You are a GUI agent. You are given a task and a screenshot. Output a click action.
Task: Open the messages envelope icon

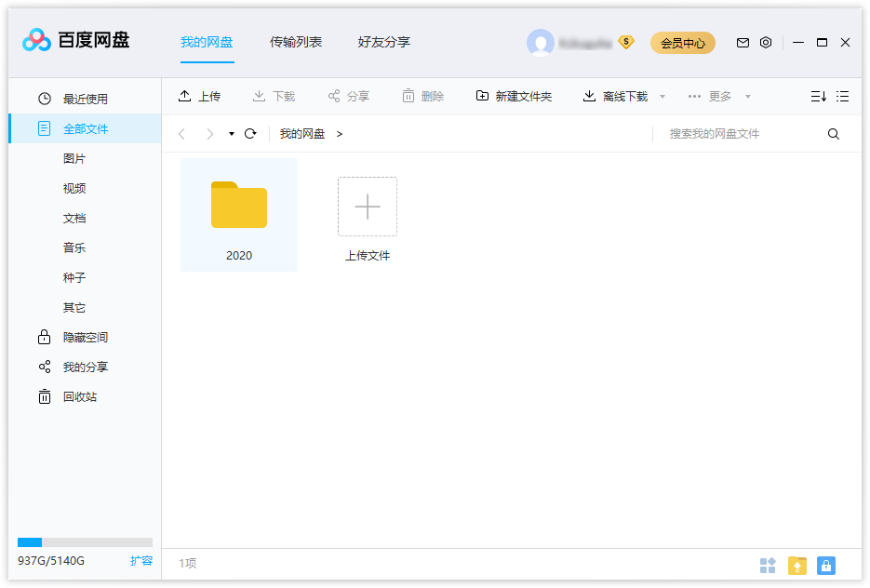(x=743, y=43)
